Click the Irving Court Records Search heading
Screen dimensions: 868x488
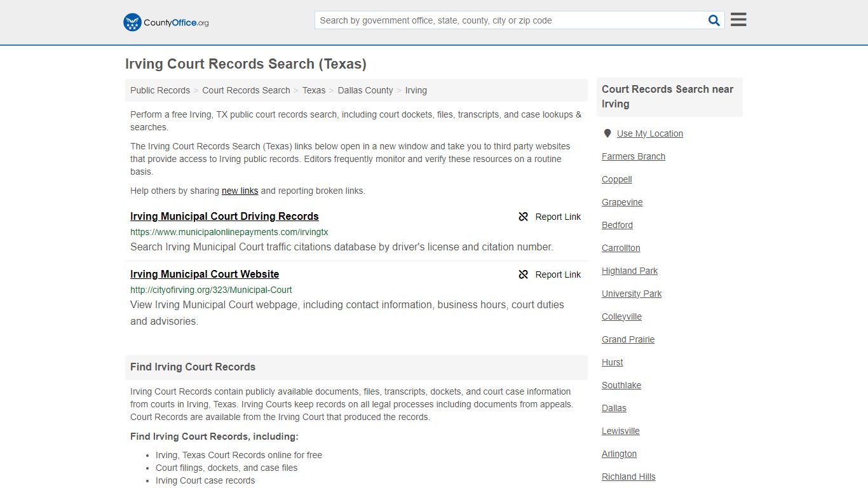coord(246,64)
